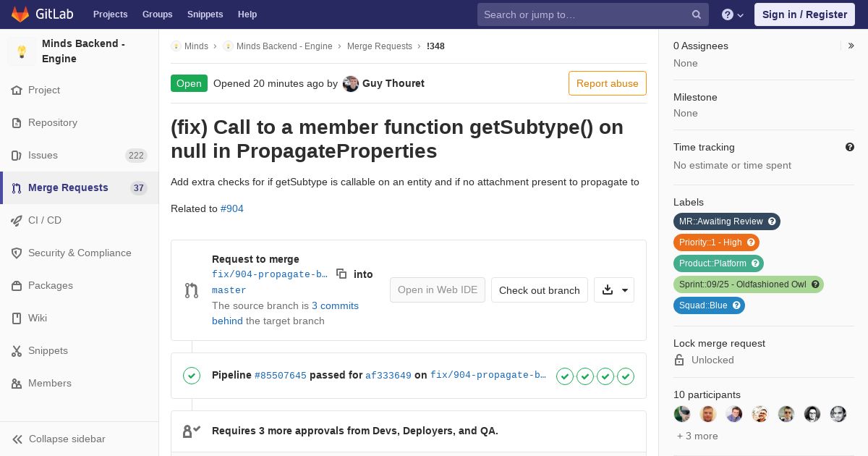Select Merge Requests in the sidebar

[x=80, y=188]
